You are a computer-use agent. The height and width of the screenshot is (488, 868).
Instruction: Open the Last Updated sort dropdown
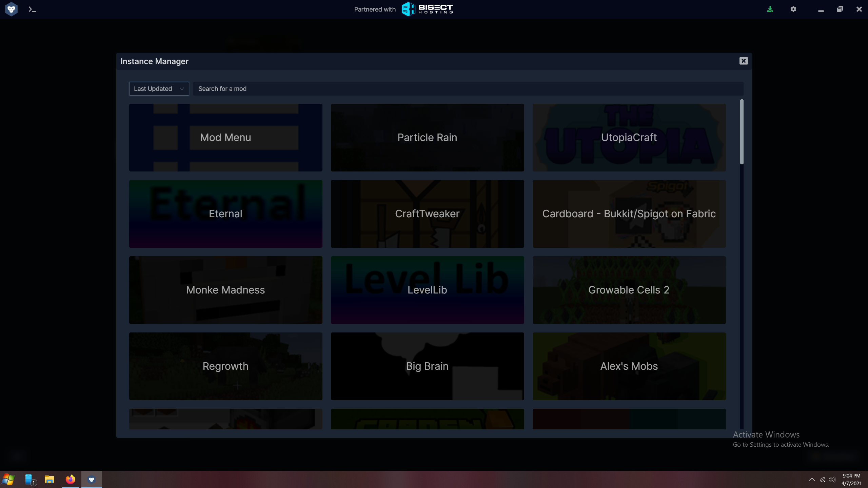click(159, 88)
